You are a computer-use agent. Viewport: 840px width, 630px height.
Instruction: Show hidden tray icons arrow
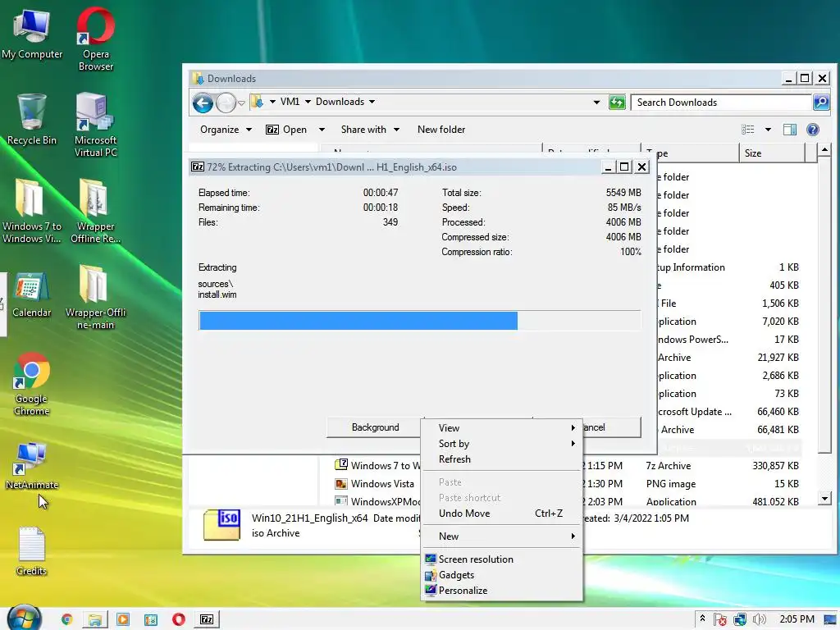pyautogui.click(x=702, y=619)
